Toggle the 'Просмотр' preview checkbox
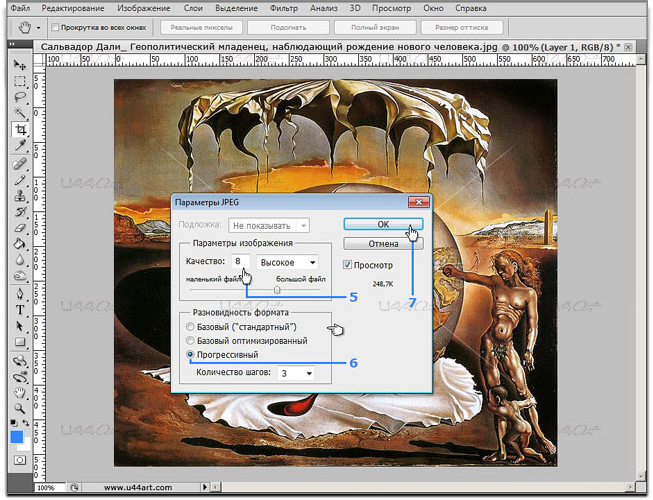 coord(347,265)
